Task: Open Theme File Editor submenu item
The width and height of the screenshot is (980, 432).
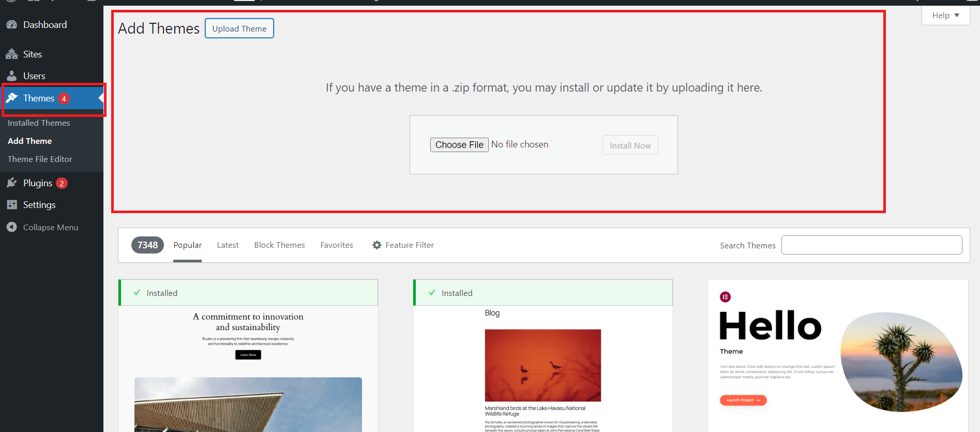Action: [x=40, y=159]
